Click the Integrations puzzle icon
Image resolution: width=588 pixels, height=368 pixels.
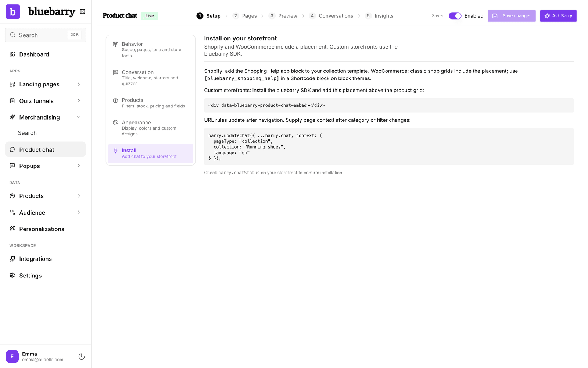click(12, 259)
